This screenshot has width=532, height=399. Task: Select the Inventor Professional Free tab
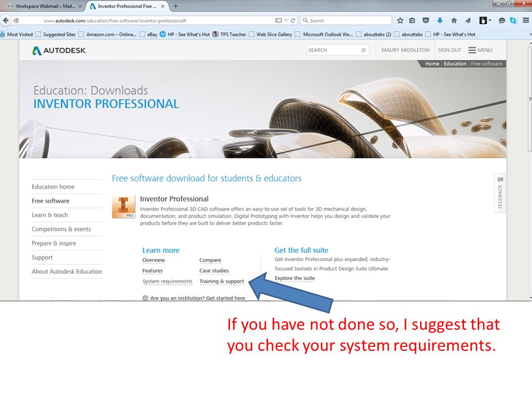click(126, 6)
